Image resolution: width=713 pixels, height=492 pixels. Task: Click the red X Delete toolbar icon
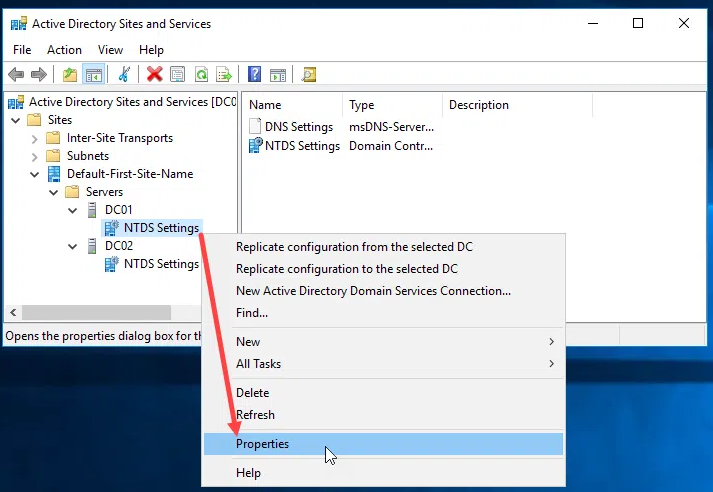[155, 74]
